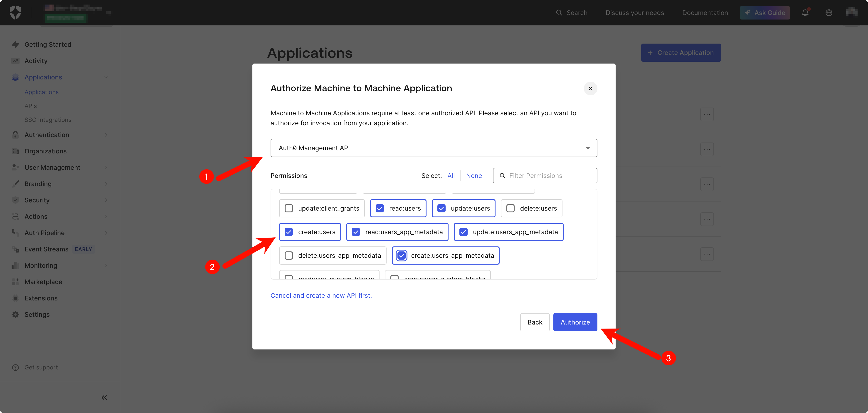Open the Auth0 Management API dropdown
The image size is (868, 413).
pos(434,148)
